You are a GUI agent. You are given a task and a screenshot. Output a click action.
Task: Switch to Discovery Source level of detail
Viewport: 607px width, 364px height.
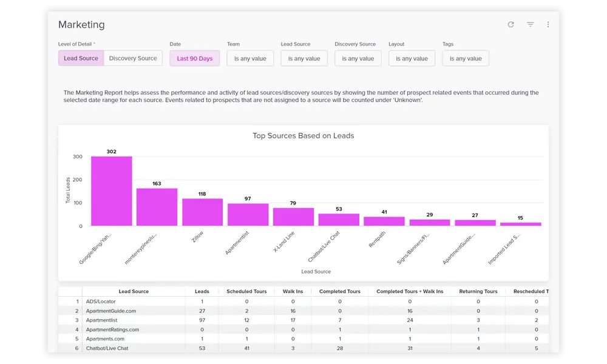tap(133, 58)
